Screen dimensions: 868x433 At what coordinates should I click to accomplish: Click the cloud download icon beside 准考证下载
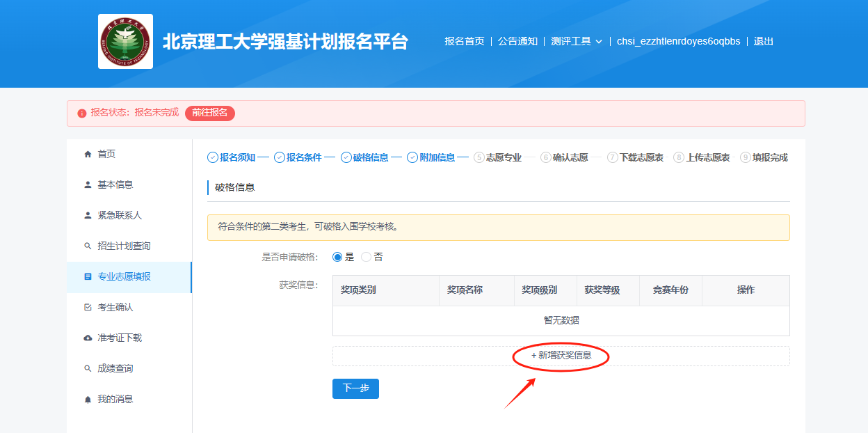88,338
